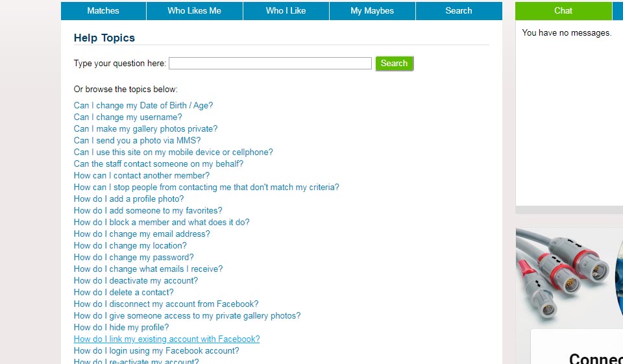Image resolution: width=623 pixels, height=364 pixels.
Task: Open 'How do I deactivate my account?' link
Action: (136, 281)
